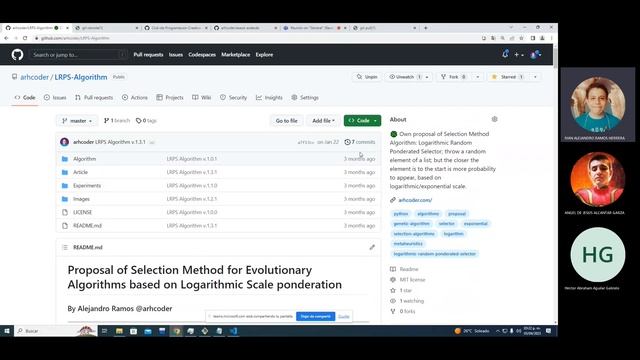Viewport: 640px width, 360px height.
Task: Click the edit README pencil icon
Action: click(x=372, y=247)
